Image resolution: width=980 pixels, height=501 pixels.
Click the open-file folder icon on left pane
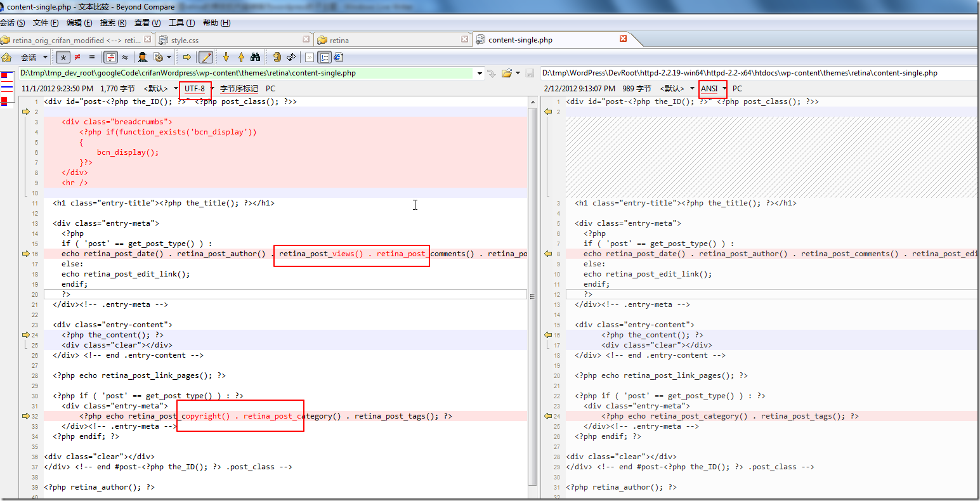coord(506,73)
